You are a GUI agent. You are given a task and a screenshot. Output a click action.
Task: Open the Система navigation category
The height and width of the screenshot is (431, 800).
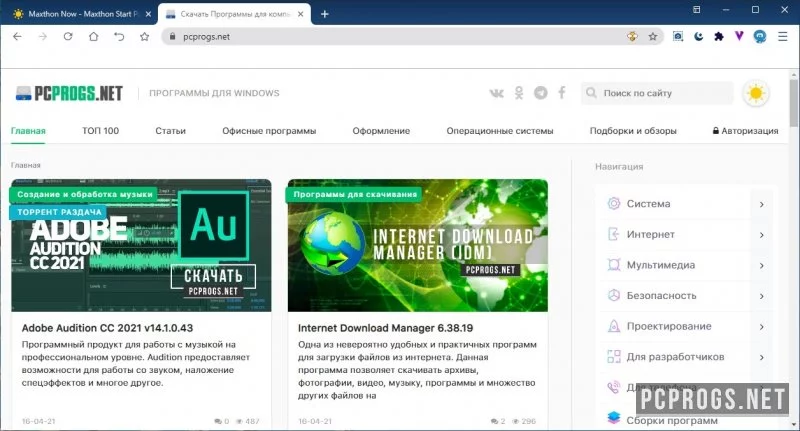648,204
